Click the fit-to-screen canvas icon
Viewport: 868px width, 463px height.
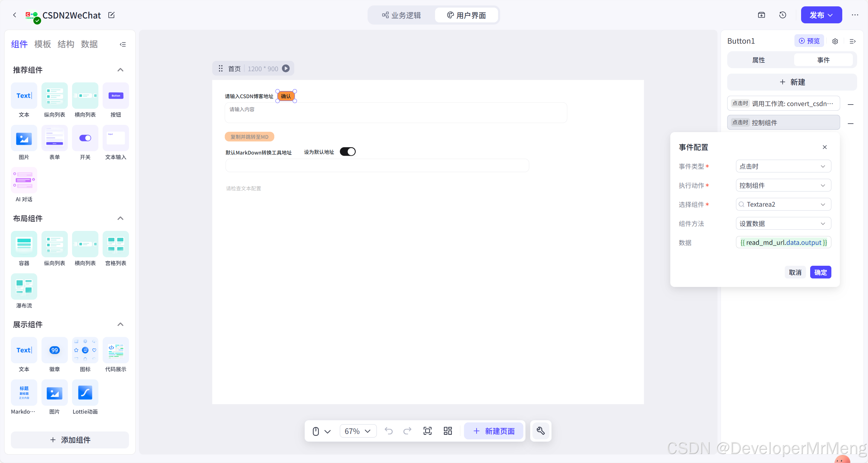[x=427, y=431]
